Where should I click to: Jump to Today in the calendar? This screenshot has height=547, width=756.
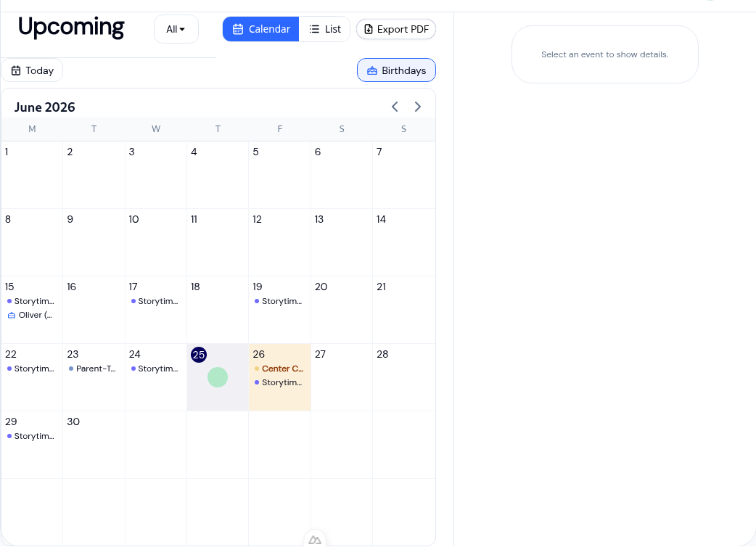(33, 70)
